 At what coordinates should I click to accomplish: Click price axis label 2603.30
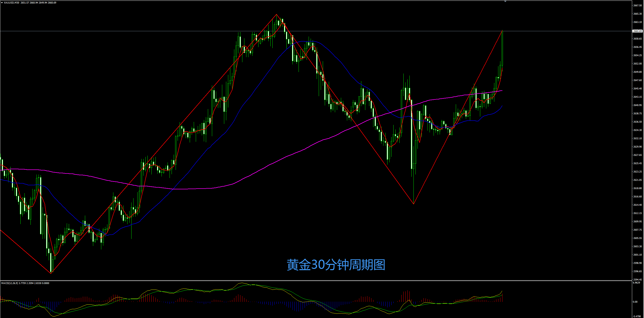pyautogui.click(x=637, y=246)
